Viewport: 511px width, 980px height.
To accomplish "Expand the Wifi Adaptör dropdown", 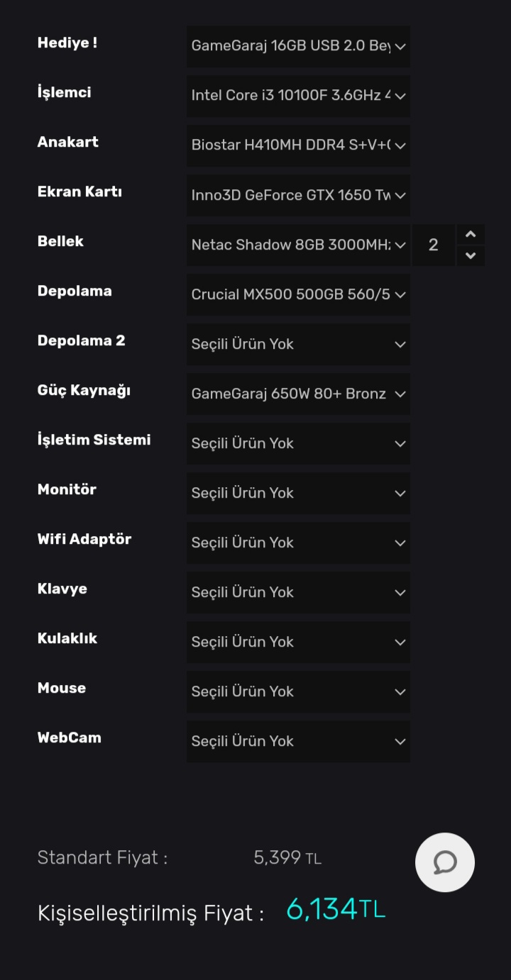I will point(298,542).
